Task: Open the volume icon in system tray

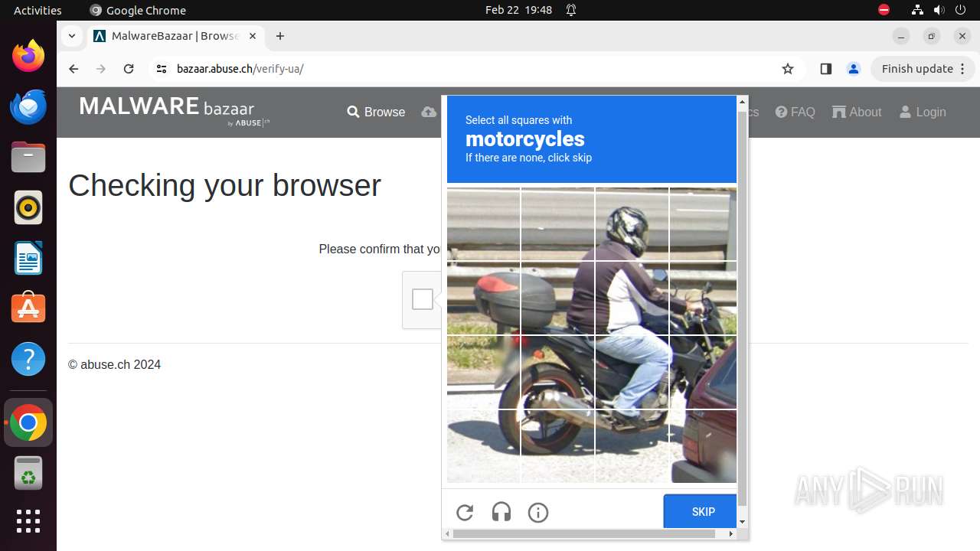Action: tap(939, 10)
